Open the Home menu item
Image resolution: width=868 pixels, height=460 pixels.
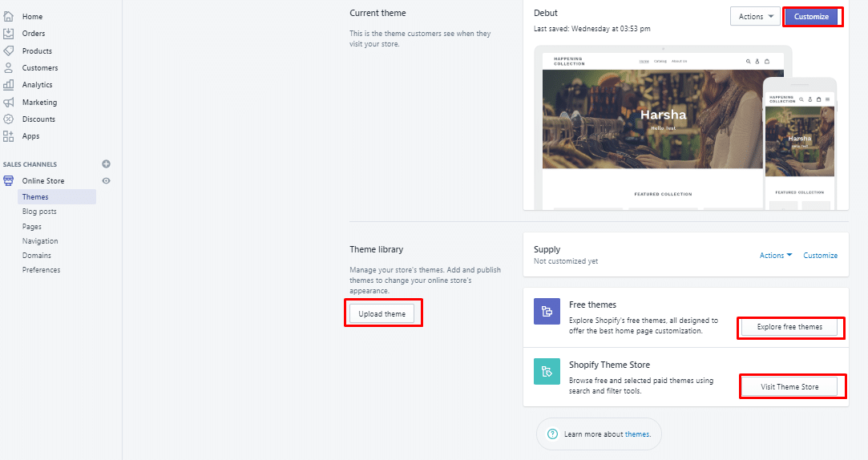pyautogui.click(x=32, y=17)
